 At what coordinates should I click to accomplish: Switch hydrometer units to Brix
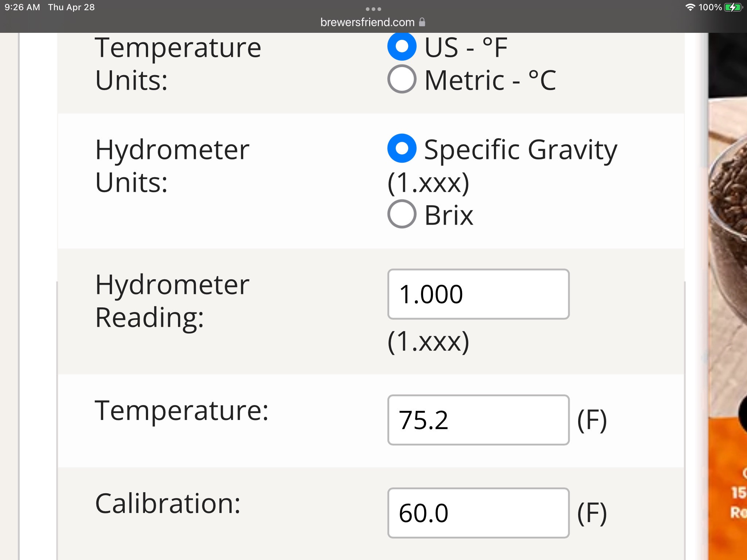[402, 214]
